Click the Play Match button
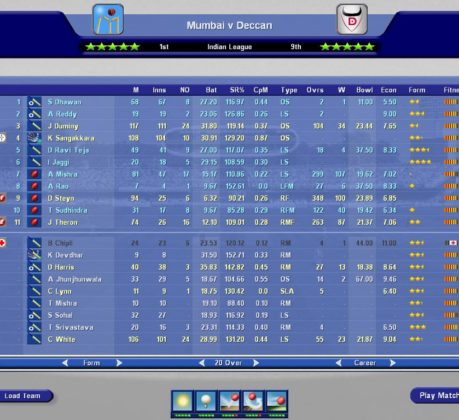459x420 pixels. click(x=435, y=396)
